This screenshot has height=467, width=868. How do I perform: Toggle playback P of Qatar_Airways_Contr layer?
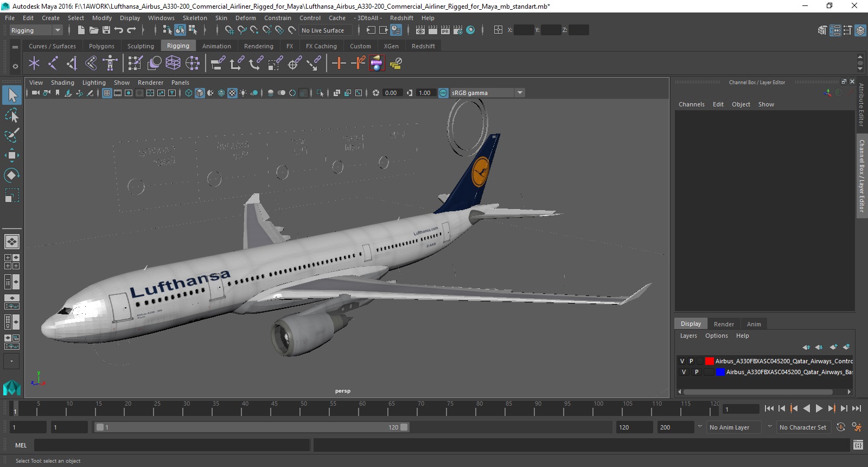coord(691,361)
